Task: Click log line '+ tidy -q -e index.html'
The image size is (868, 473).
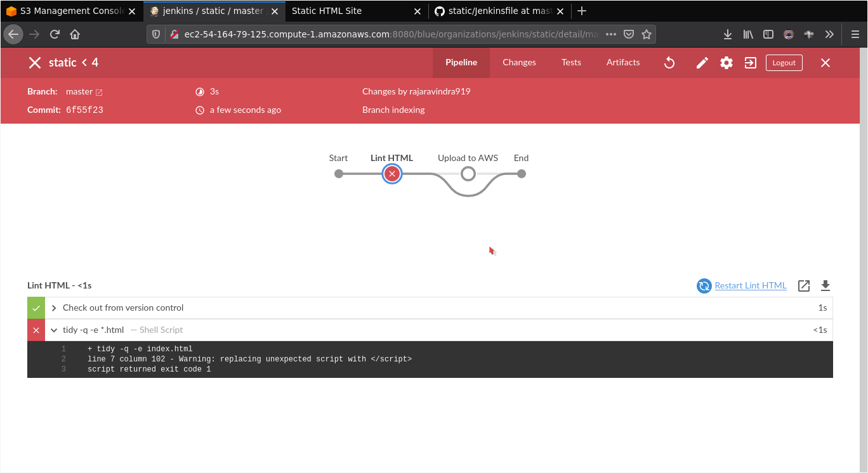Action: point(140,349)
